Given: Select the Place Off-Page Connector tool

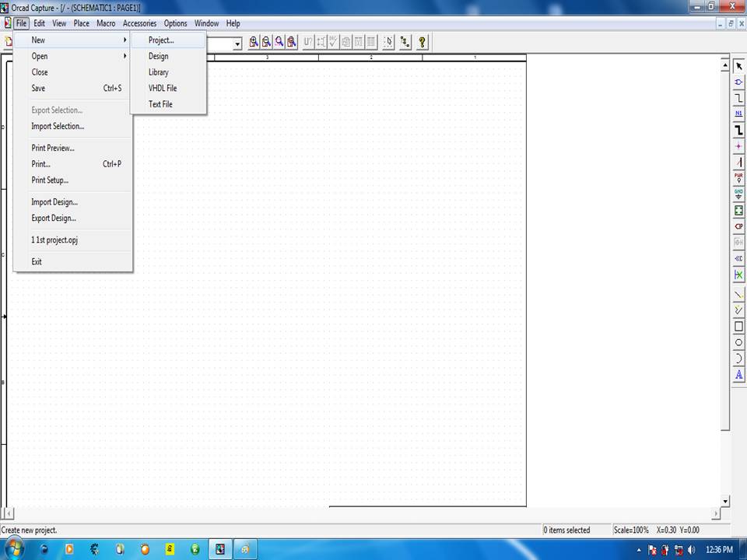Looking at the screenshot, I should [x=738, y=258].
